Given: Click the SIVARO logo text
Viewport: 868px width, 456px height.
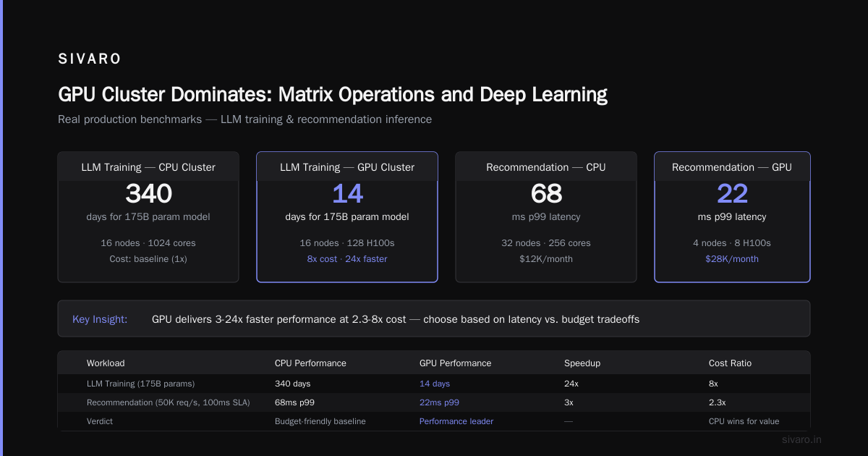Looking at the screenshot, I should click(x=90, y=59).
